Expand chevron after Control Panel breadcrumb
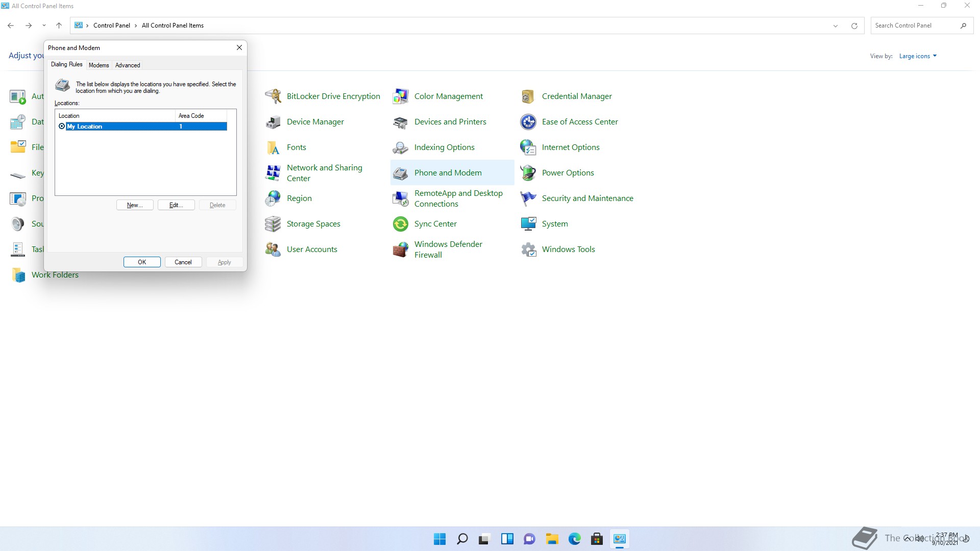This screenshot has width=980, height=551. [x=136, y=26]
